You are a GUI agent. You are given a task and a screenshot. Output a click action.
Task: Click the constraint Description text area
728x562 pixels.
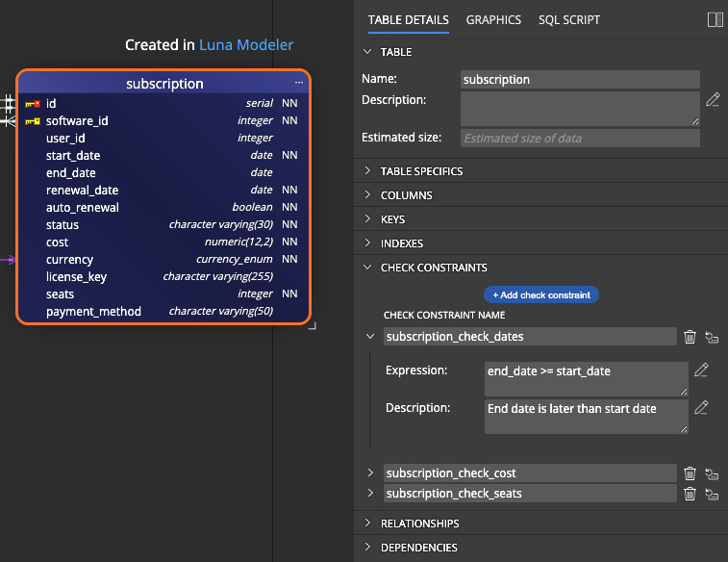586,417
